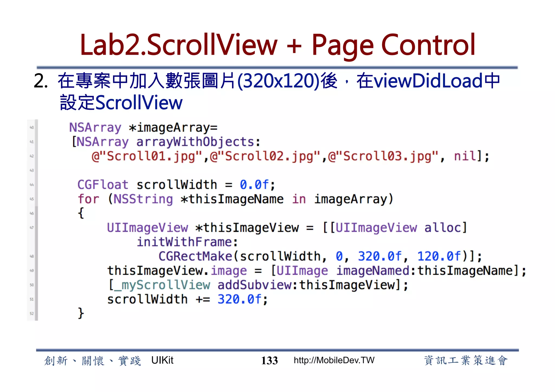Image resolution: width=555 pixels, height=392 pixels.
Task: Click the closing brace on line 52
Action: click(x=81, y=314)
